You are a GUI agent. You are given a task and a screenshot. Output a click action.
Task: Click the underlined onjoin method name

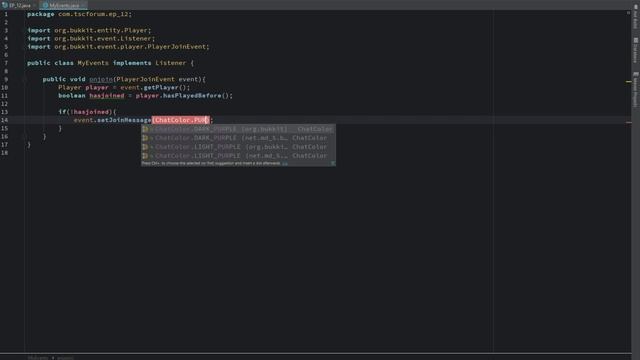coord(101,79)
